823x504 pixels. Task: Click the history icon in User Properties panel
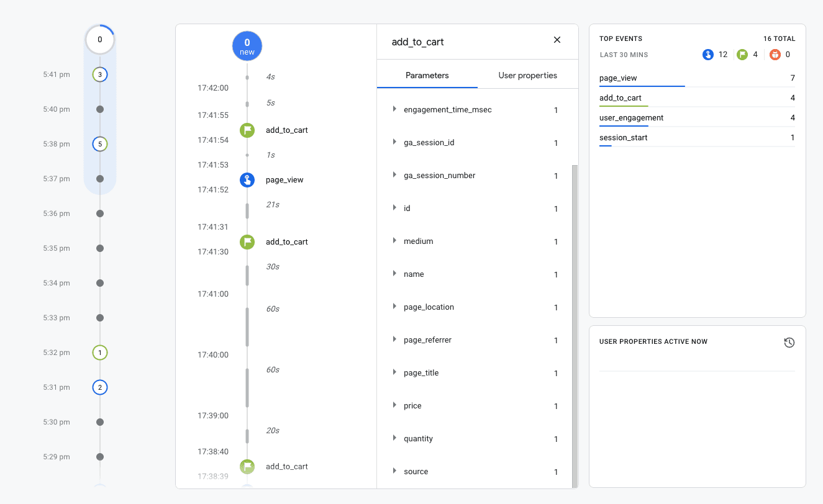(789, 343)
